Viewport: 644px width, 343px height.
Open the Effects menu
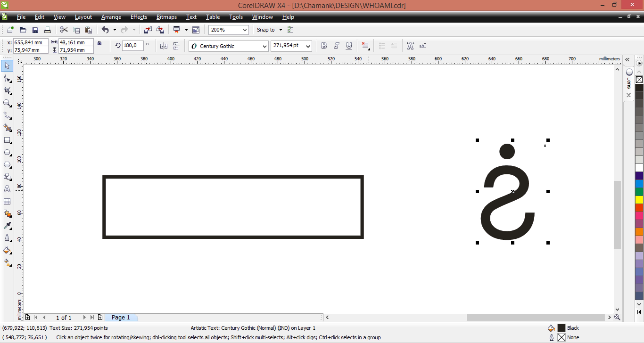click(139, 17)
